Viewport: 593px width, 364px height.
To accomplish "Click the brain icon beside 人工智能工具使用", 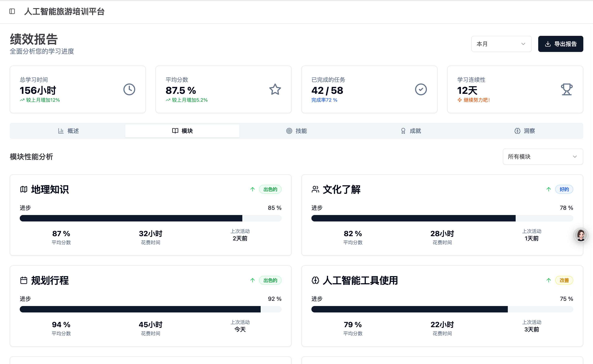I will coord(315,280).
